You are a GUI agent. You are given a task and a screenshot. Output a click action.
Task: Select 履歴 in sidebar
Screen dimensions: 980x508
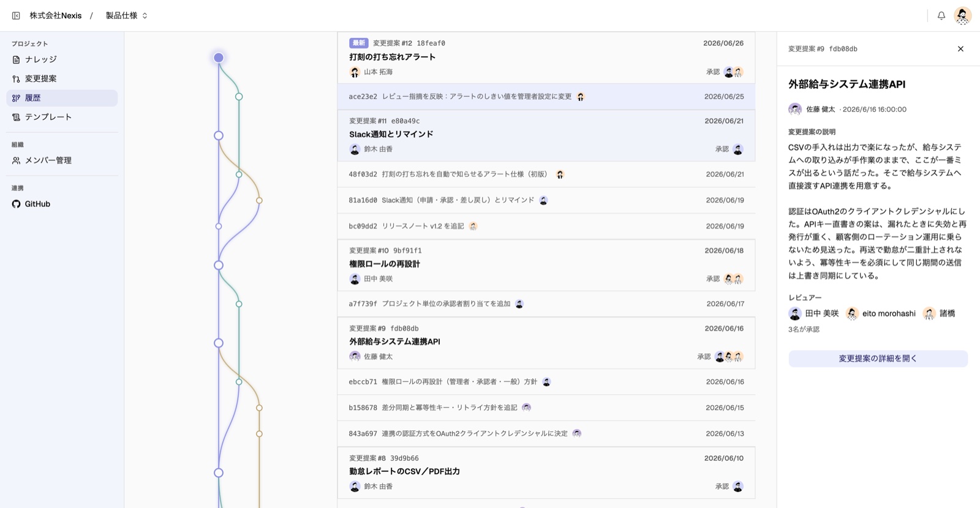click(x=62, y=98)
